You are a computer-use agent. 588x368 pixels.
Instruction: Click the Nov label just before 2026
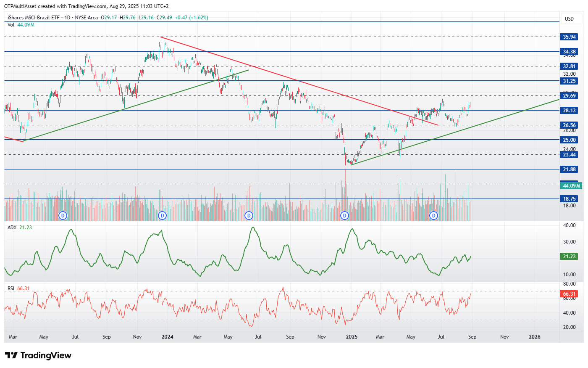coord(504,337)
